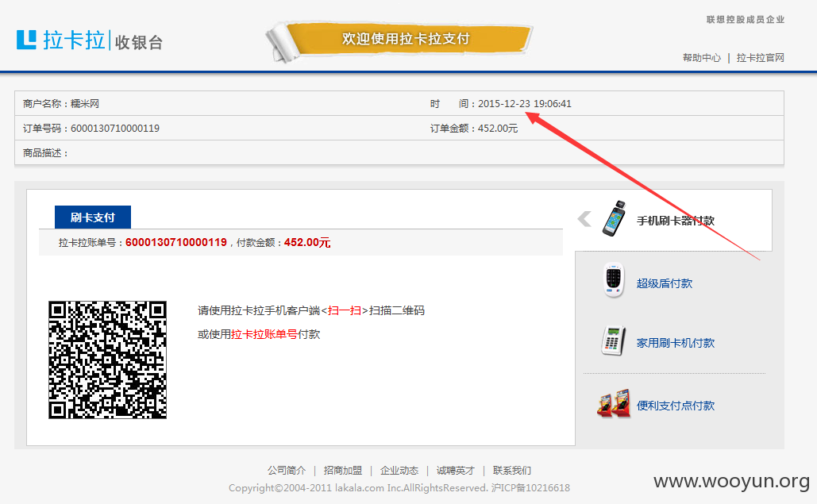Viewport: 817px width, 504px height.
Task: Open 公司简介 footer link
Action: [287, 471]
